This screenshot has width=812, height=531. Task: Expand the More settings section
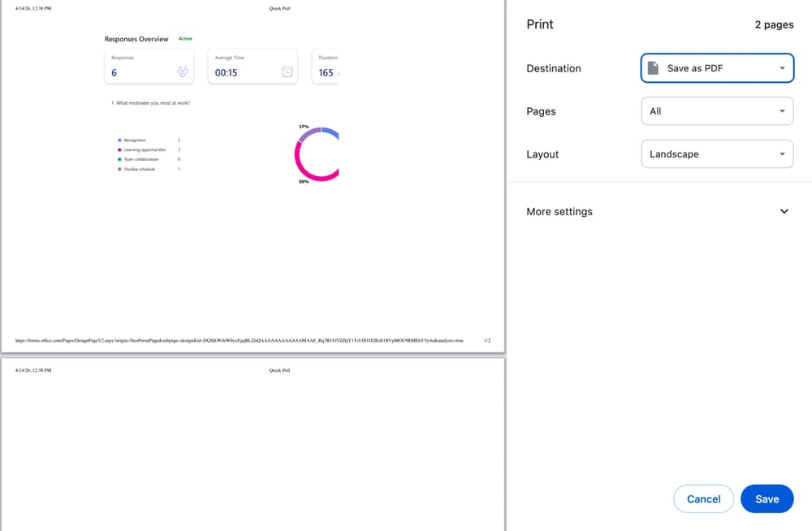pyautogui.click(x=559, y=212)
